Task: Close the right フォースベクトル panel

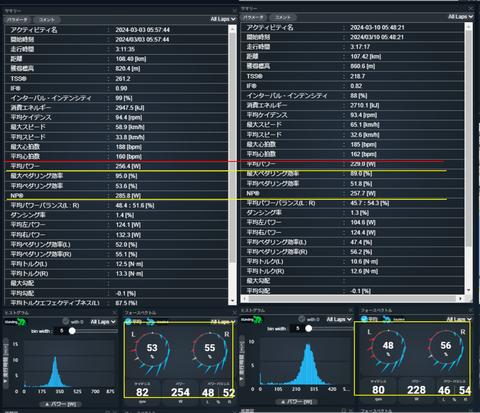Action: coord(470,310)
